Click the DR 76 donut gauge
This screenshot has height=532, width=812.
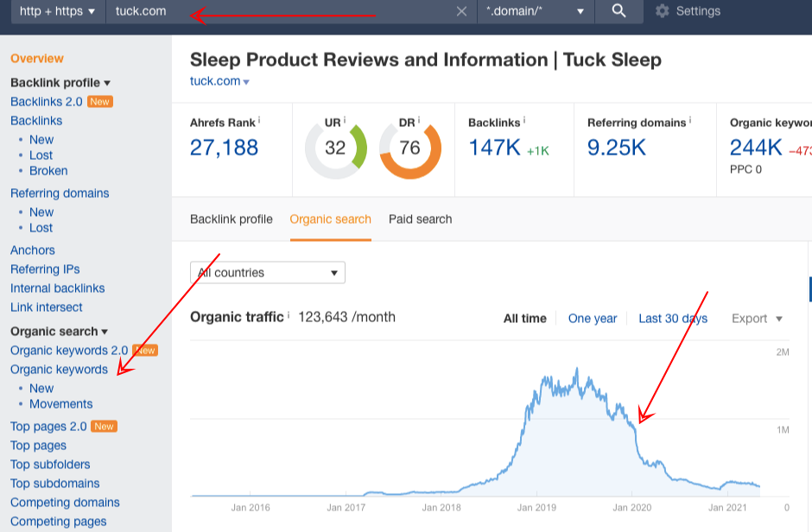click(410, 148)
